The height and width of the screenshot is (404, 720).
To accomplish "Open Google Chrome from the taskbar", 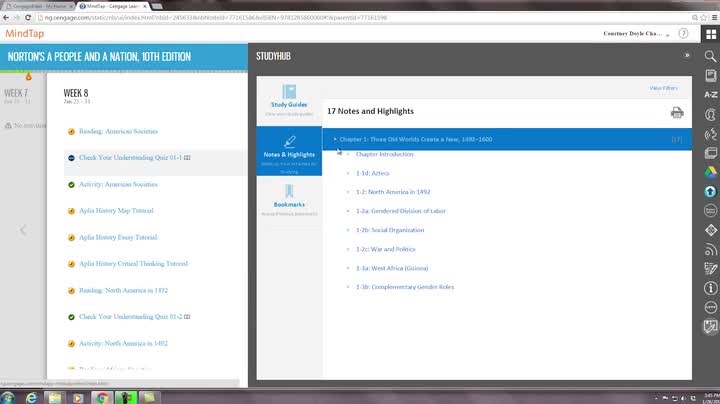I will tap(102, 398).
